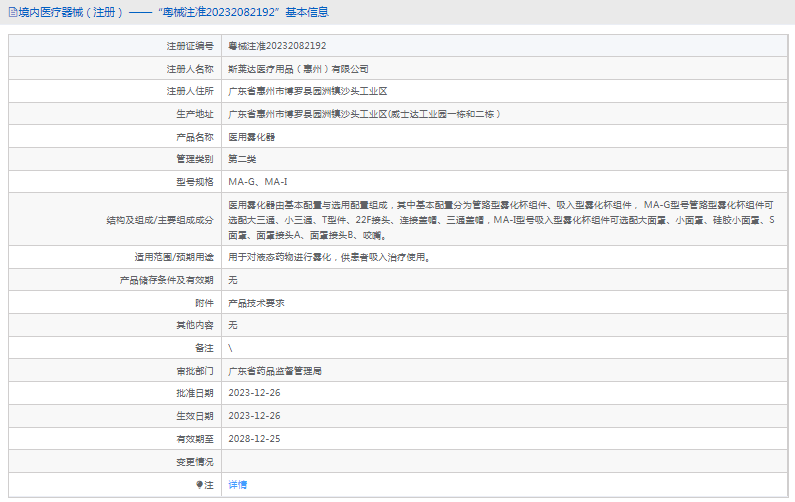Screen dimensions: 795x502
Task: Click the 注册人住所 row label
Action: pyautogui.click(x=190, y=91)
